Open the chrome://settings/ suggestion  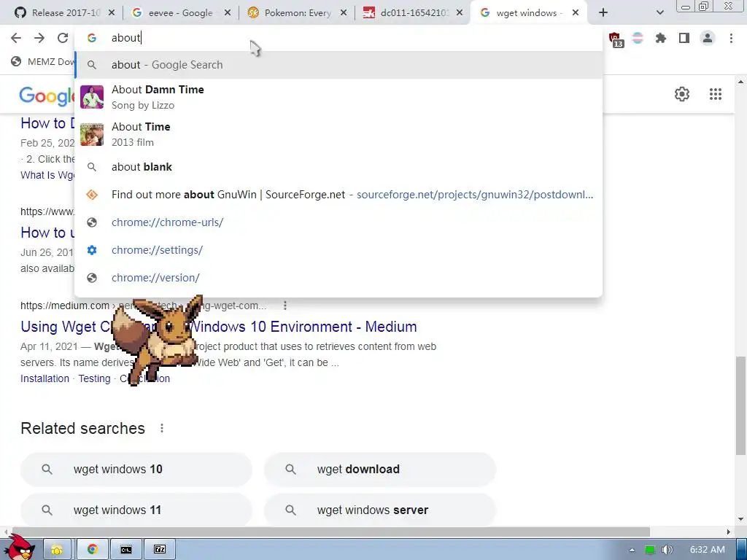click(x=338, y=250)
